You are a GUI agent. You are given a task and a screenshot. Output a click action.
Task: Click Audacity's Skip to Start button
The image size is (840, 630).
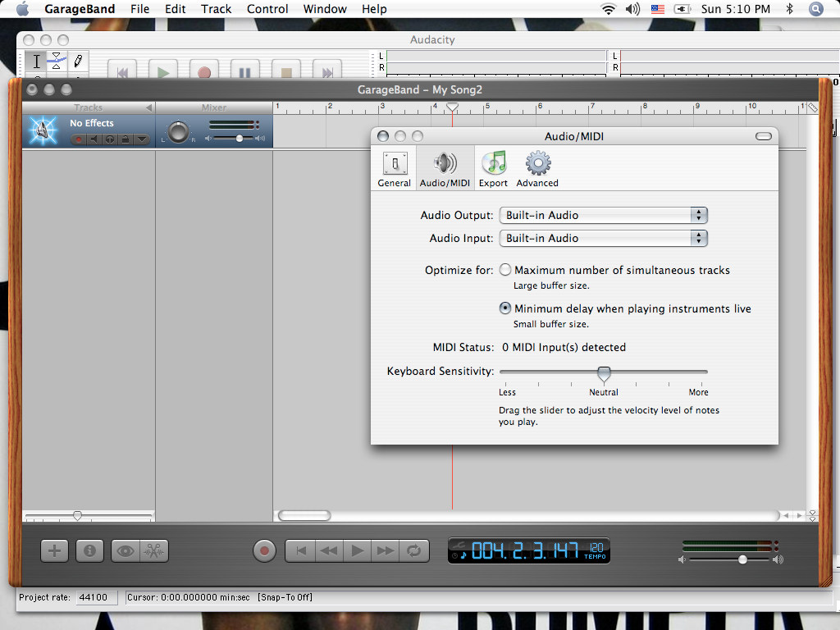(x=122, y=71)
